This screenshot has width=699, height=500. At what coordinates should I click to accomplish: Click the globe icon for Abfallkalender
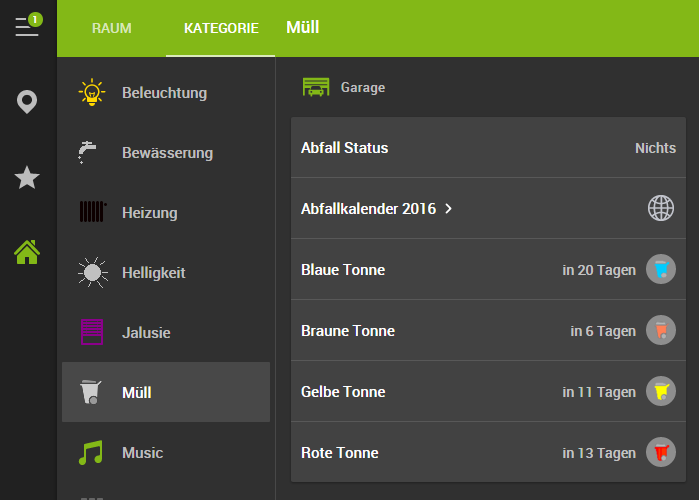tap(660, 208)
